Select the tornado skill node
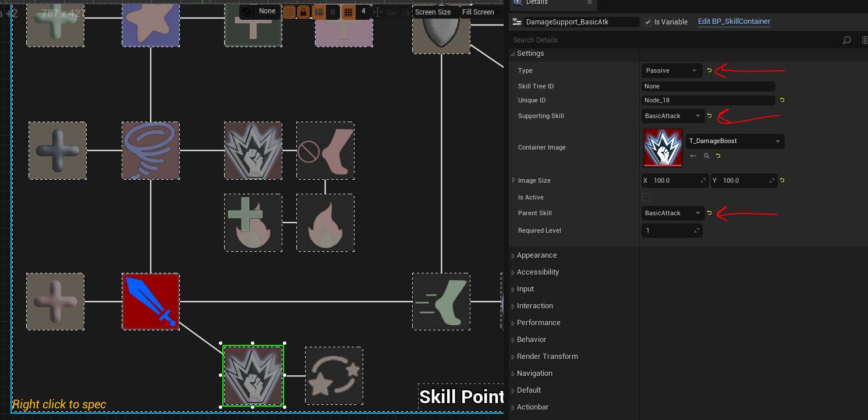Image resolution: width=868 pixels, height=420 pixels. [x=151, y=150]
